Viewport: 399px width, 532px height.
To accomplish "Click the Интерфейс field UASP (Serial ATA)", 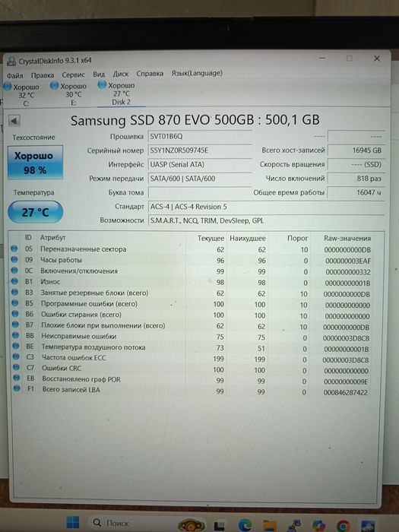I will pyautogui.click(x=200, y=165).
